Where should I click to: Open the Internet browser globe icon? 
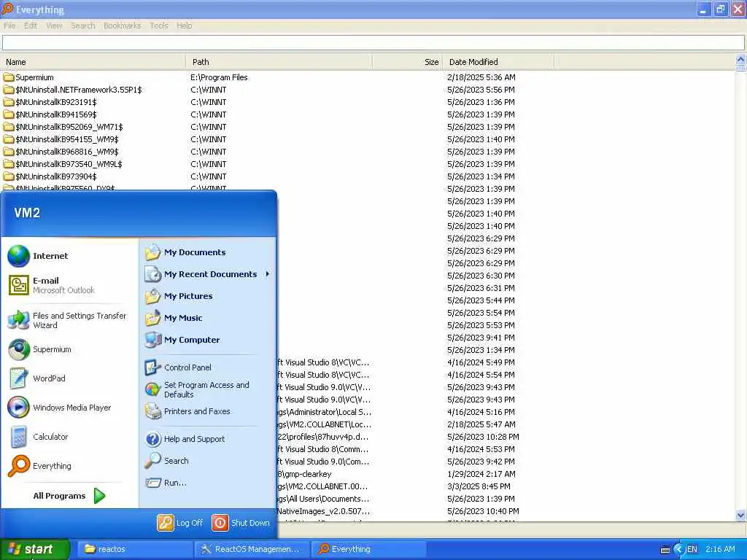18,256
